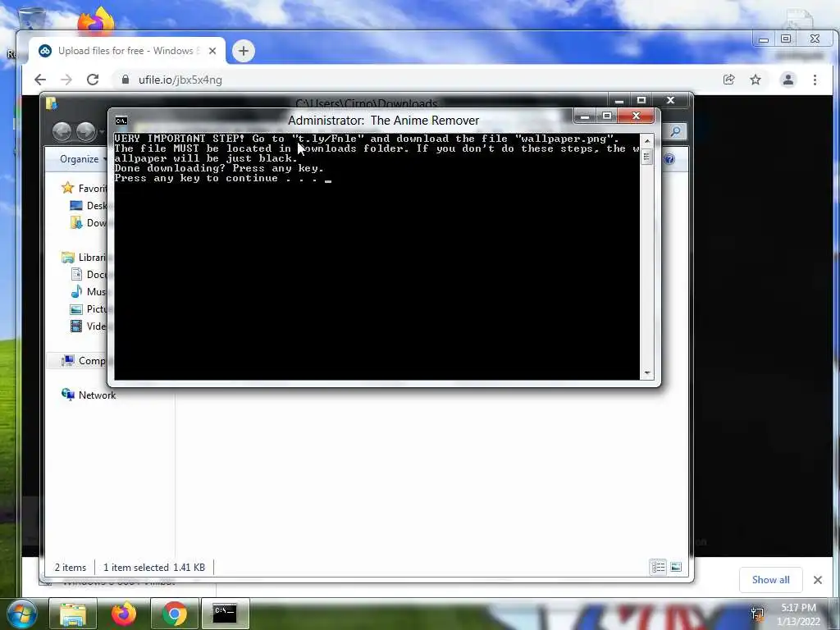Click 'Show all' downloads button
The width and height of the screenshot is (840, 630).
[770, 580]
